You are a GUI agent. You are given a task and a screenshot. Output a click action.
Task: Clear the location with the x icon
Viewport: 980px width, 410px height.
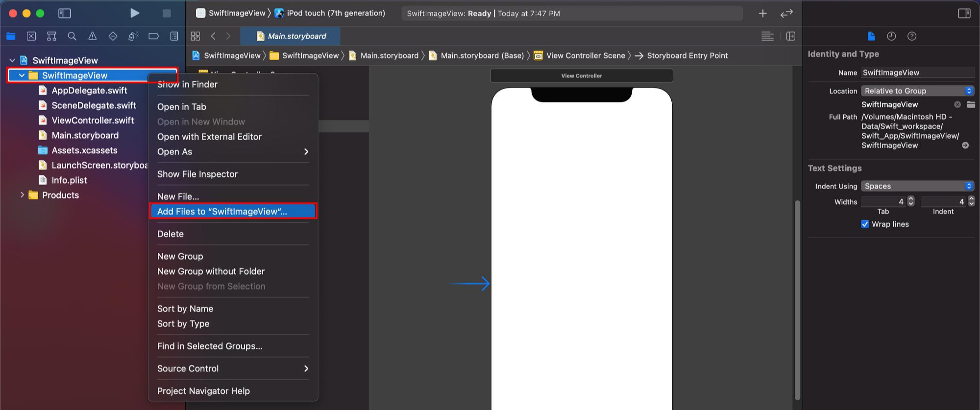pyautogui.click(x=957, y=104)
